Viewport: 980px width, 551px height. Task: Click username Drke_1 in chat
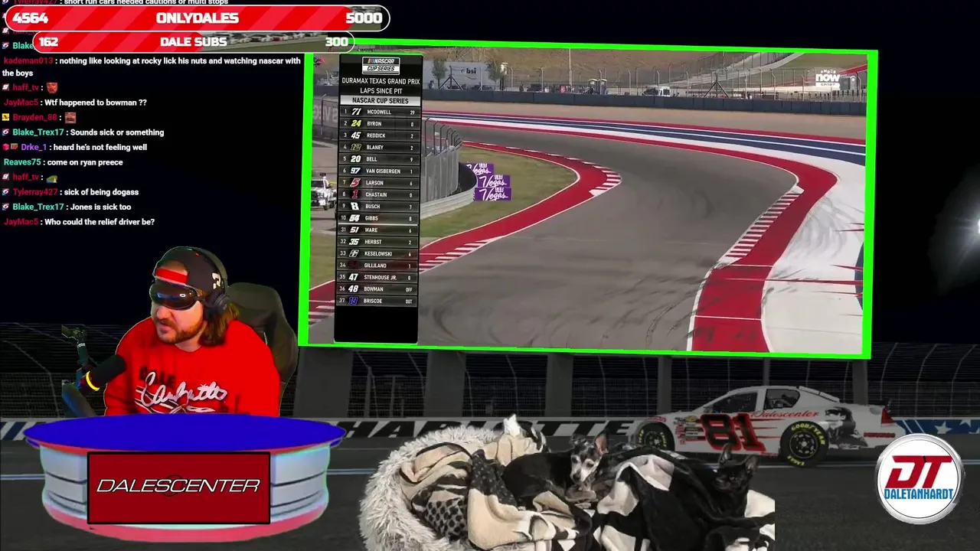pos(34,147)
